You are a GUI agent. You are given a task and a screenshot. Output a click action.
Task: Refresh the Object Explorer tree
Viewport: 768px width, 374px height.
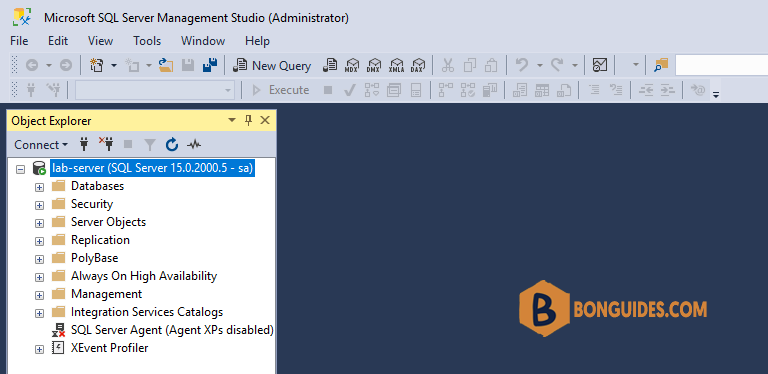171,144
